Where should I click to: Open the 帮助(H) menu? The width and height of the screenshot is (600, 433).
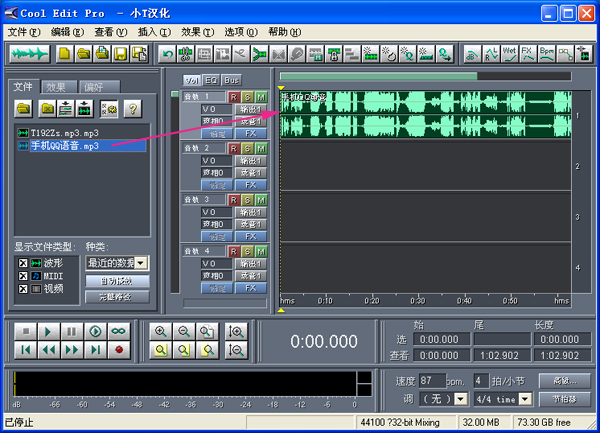pyautogui.click(x=284, y=32)
